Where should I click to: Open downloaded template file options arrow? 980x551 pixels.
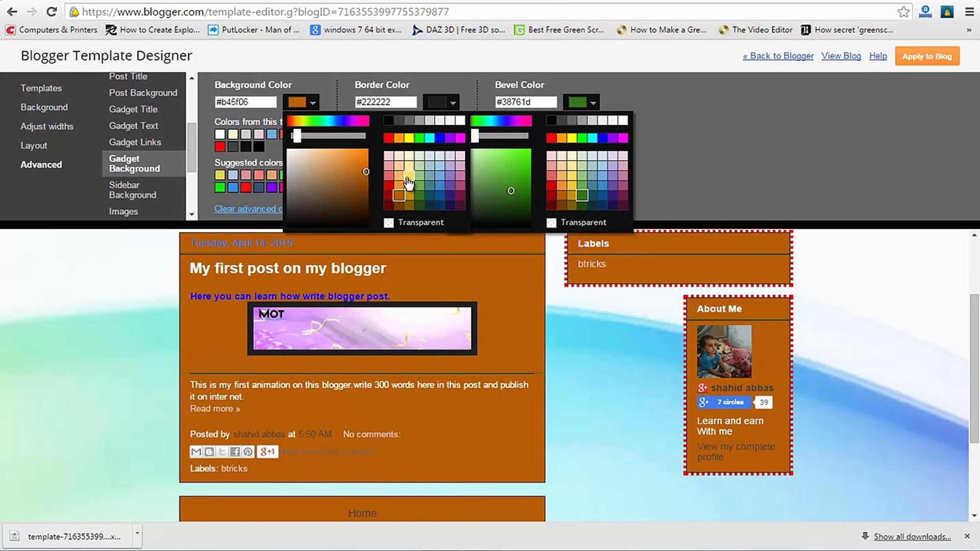coord(137,533)
